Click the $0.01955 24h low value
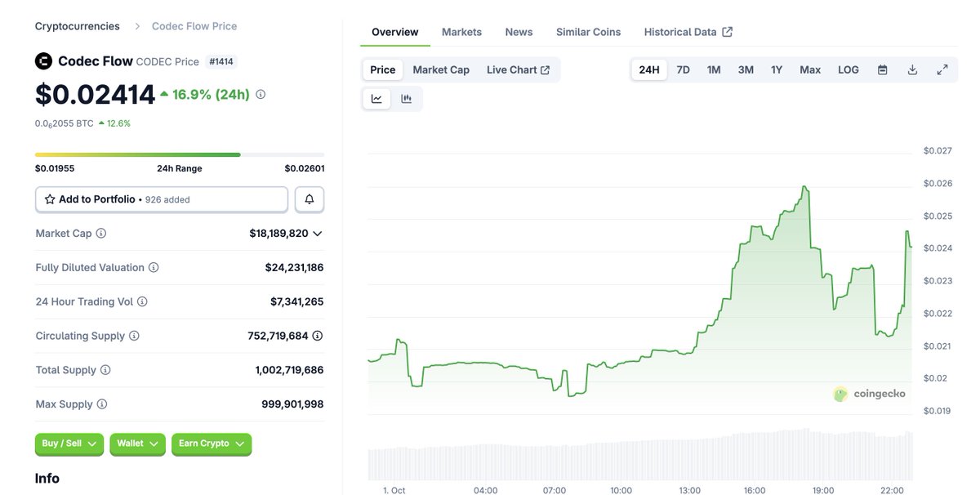Image resolution: width=980 pixels, height=495 pixels. coord(55,168)
